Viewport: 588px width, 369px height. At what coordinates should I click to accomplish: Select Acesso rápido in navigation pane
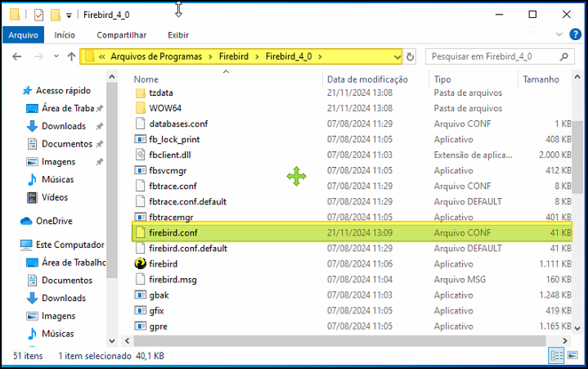pos(63,91)
